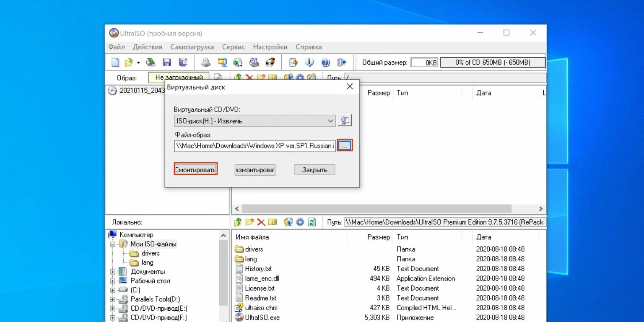Viewport: 644px width, 322px height.
Task: Click the Exit door icon in toolbar
Action: coord(342,62)
